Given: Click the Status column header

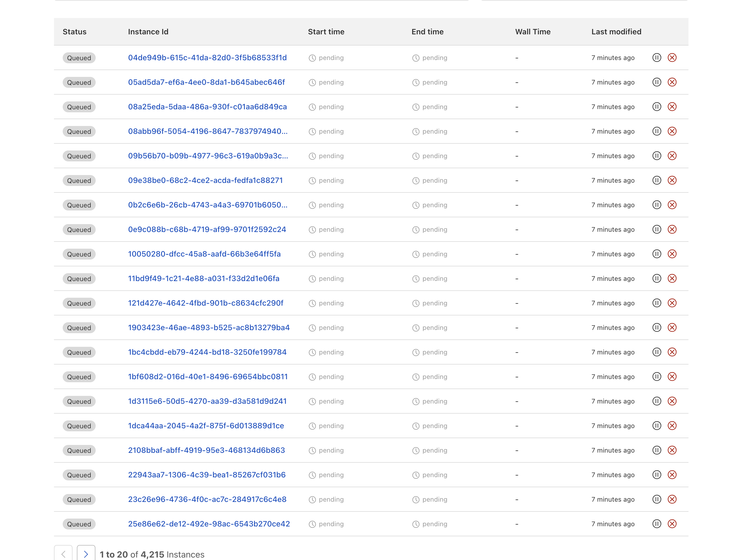Looking at the screenshot, I should (75, 32).
